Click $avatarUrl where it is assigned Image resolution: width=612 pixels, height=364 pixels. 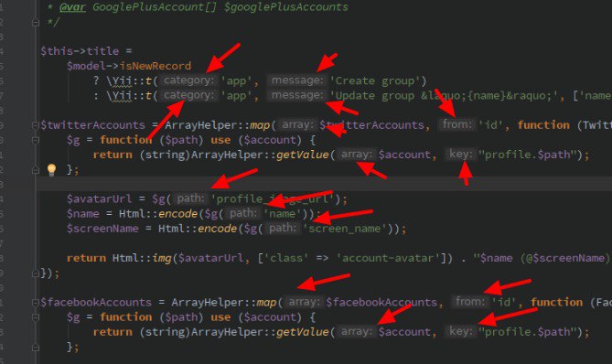pyautogui.click(x=99, y=199)
